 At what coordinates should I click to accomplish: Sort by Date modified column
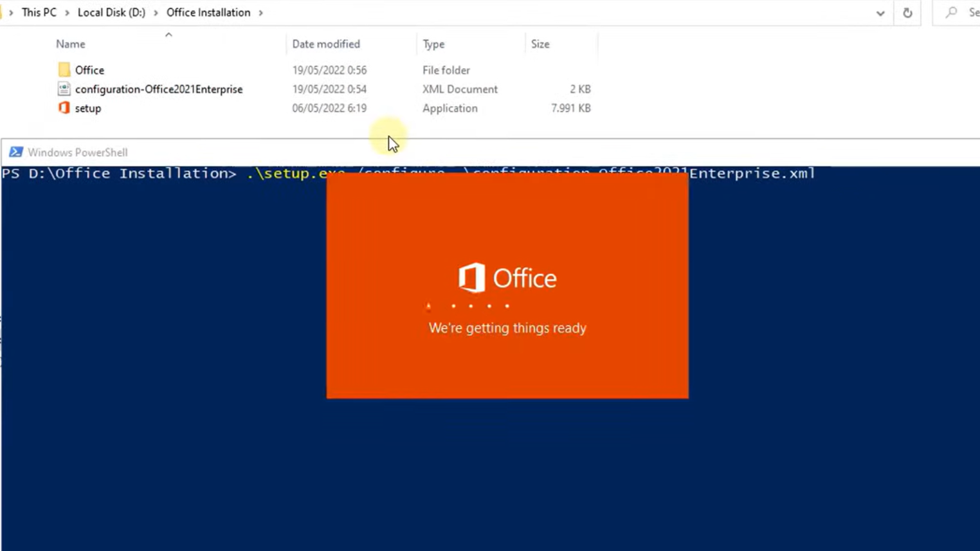click(326, 44)
